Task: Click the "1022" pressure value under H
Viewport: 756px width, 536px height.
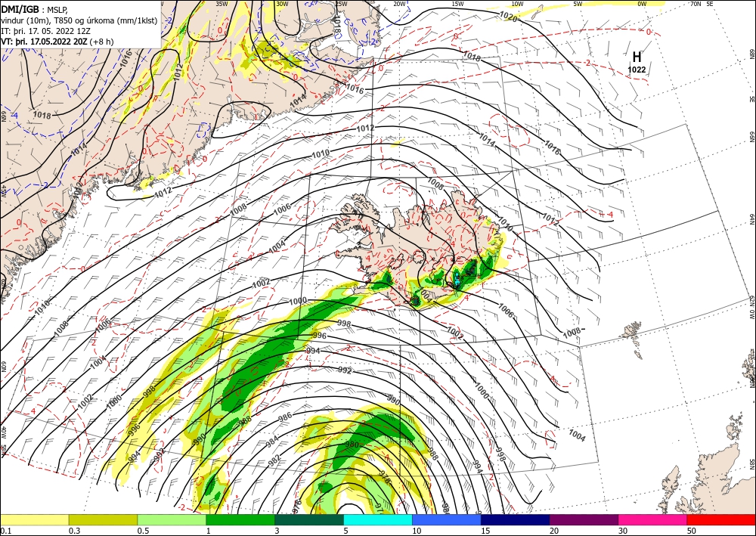Action: pos(637,70)
